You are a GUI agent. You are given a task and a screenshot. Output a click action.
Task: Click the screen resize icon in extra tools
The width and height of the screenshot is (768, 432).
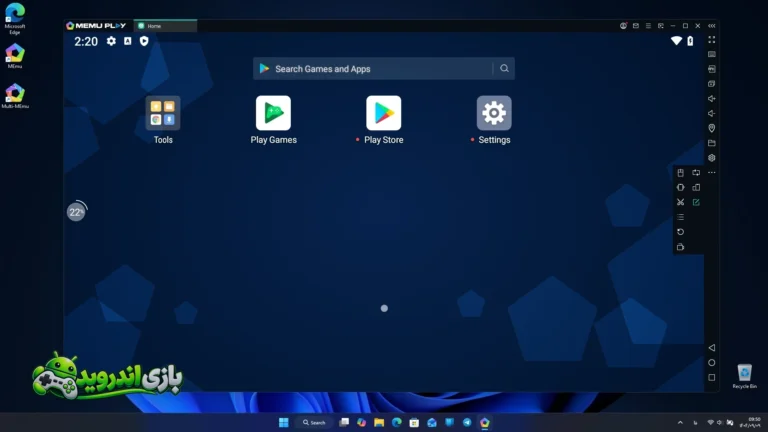696,187
